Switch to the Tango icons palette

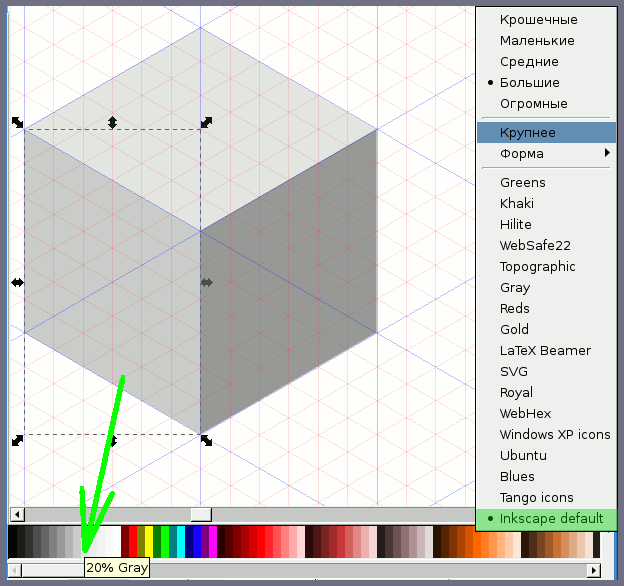coord(536,498)
